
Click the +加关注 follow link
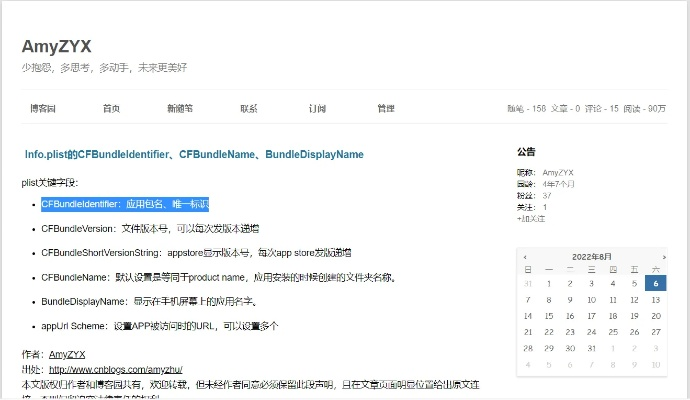(531, 217)
